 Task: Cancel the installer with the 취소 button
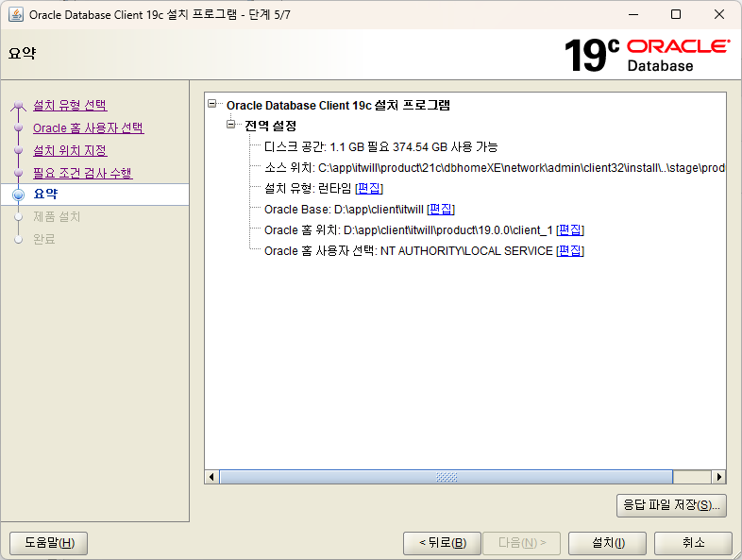(x=693, y=543)
